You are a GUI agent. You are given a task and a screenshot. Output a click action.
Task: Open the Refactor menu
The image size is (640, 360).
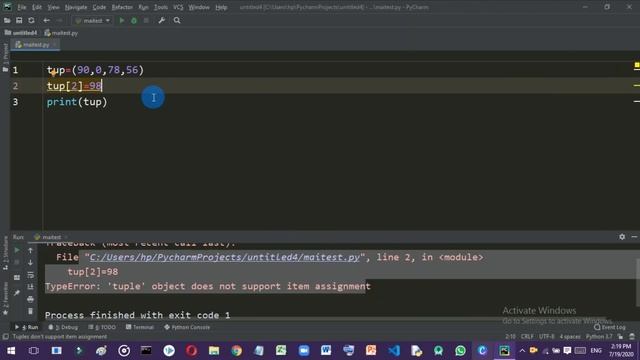[x=122, y=7]
